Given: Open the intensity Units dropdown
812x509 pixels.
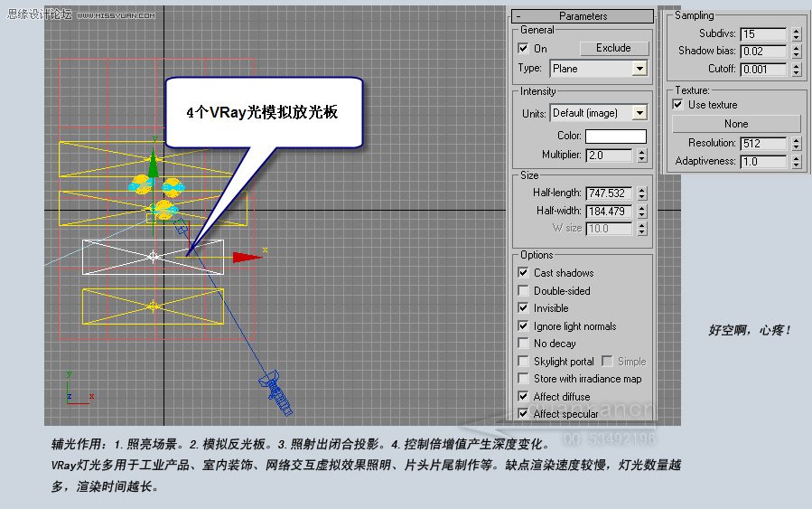Looking at the screenshot, I should coord(600,113).
